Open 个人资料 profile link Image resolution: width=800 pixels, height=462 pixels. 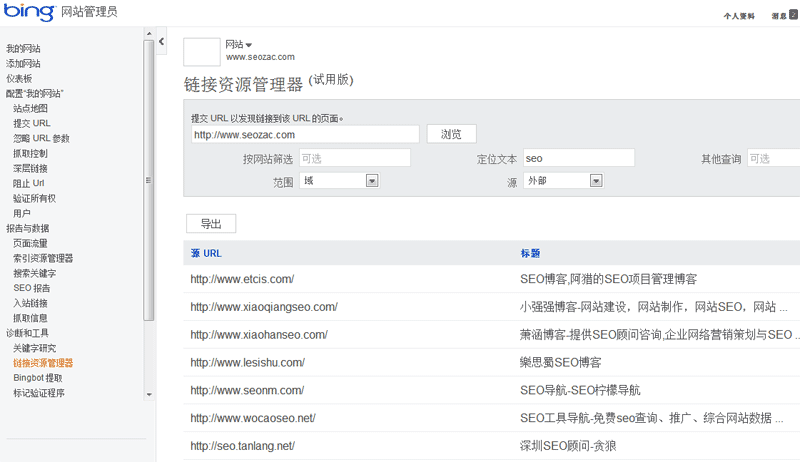(x=739, y=16)
